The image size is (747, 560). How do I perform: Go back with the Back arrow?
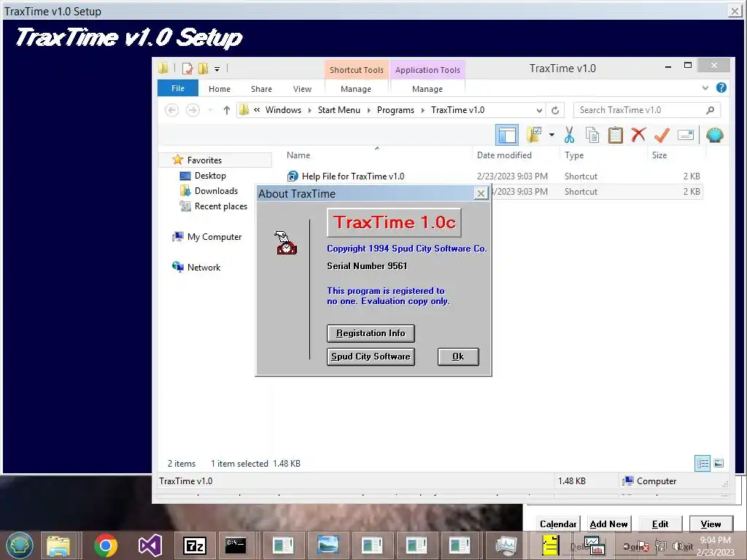(171, 110)
